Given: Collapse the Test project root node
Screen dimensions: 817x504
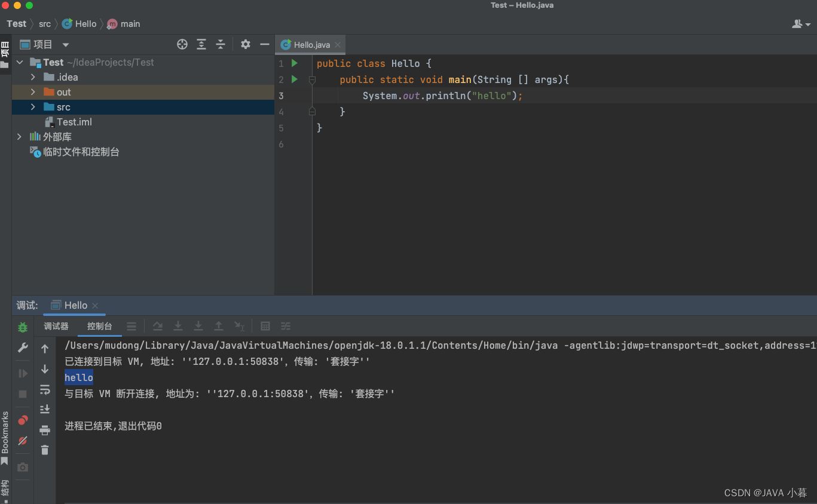Looking at the screenshot, I should pyautogui.click(x=20, y=62).
